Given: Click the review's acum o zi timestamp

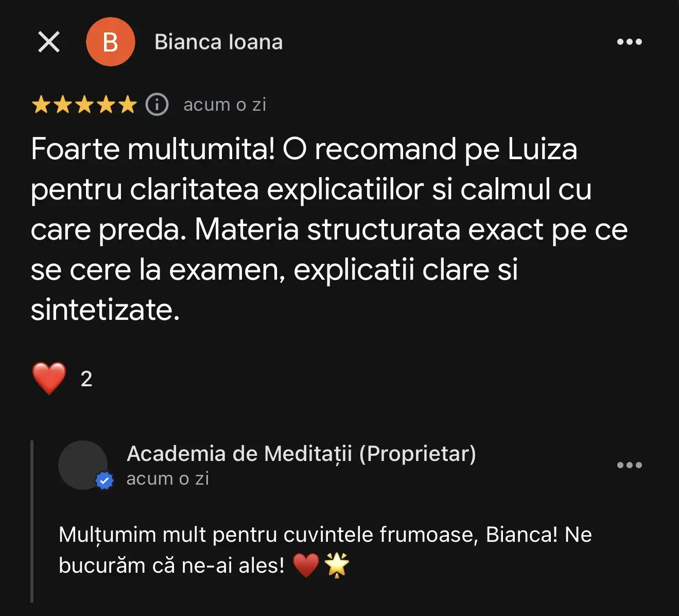Looking at the screenshot, I should tap(225, 105).
